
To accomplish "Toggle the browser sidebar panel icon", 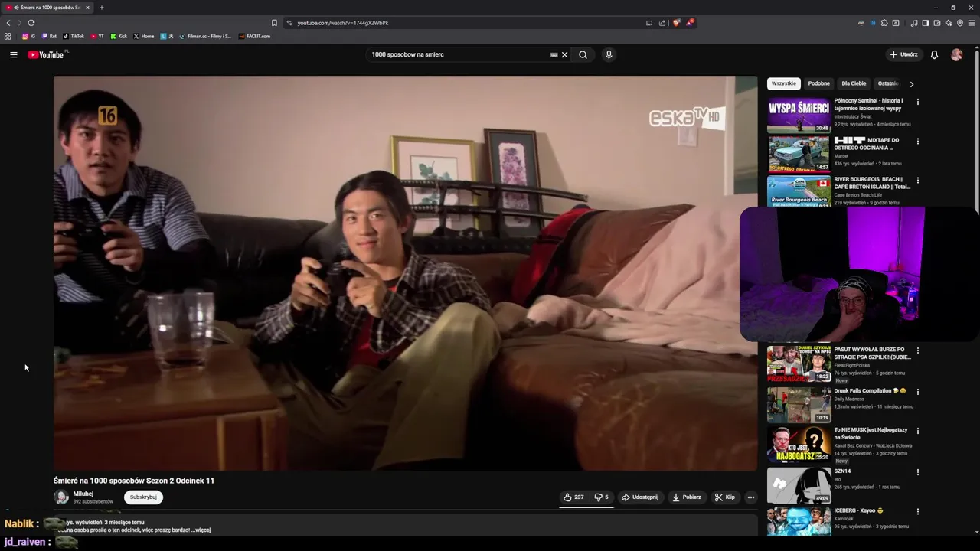I will [925, 23].
